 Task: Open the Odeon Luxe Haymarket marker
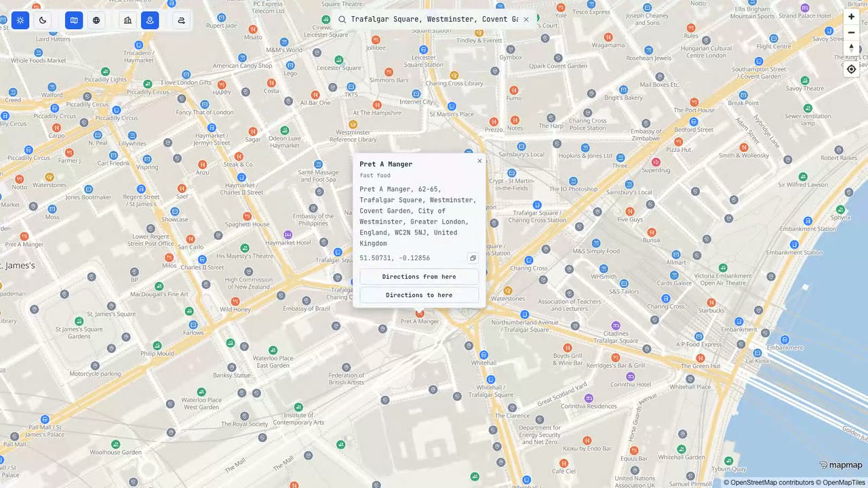[285, 130]
